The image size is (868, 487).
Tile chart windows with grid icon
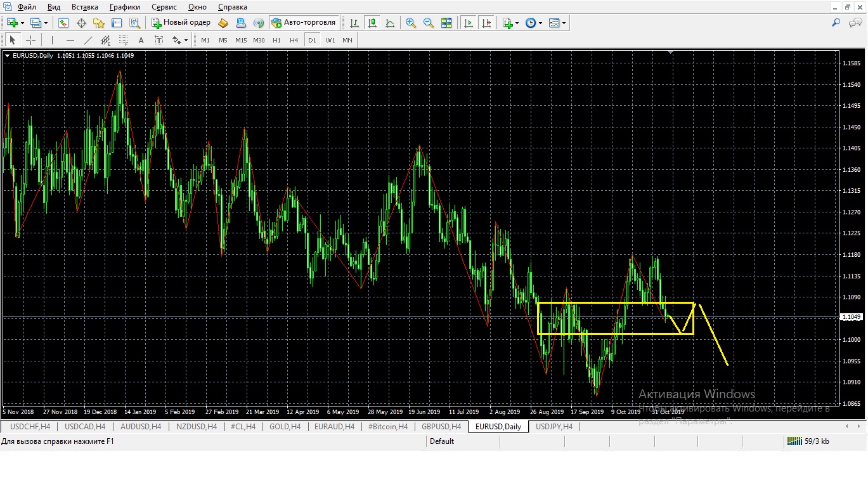[446, 23]
